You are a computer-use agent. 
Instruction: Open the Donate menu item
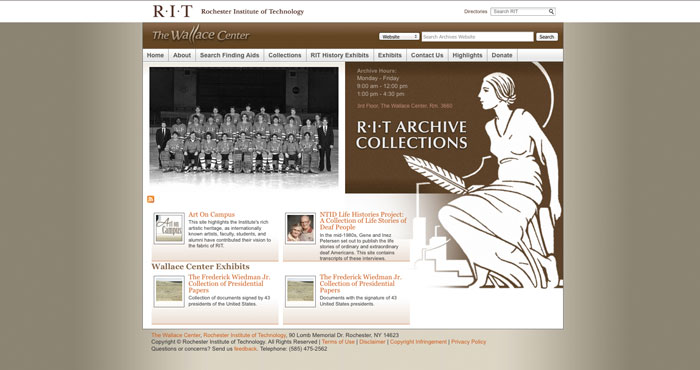pos(502,55)
